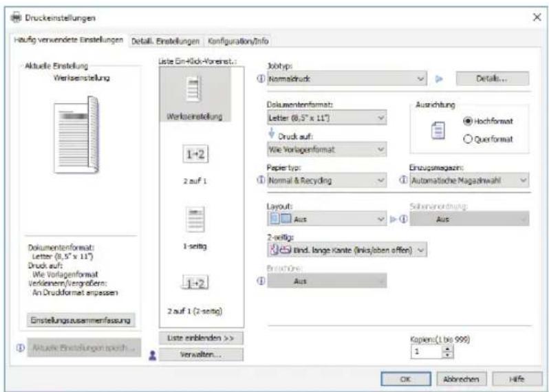Open the Seitenanordnung dropdown
The image size is (549, 392).
pyautogui.click(x=469, y=219)
